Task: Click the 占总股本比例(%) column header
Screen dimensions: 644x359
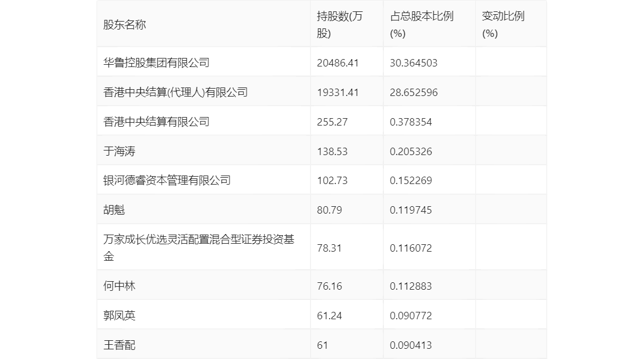Action: pos(422,24)
